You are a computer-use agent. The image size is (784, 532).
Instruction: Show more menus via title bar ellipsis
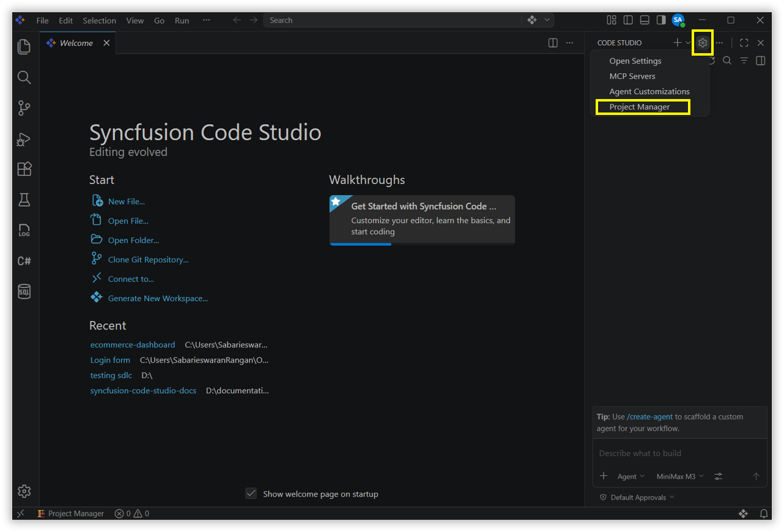coord(206,20)
